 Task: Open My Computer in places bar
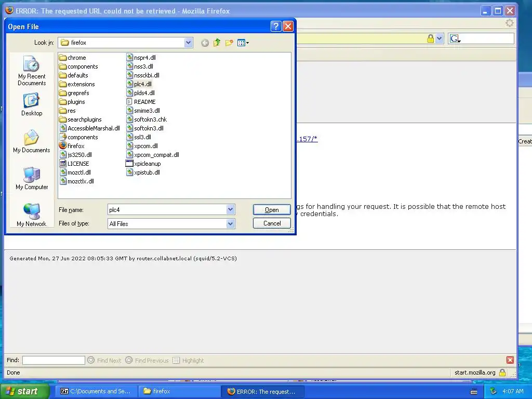point(32,179)
